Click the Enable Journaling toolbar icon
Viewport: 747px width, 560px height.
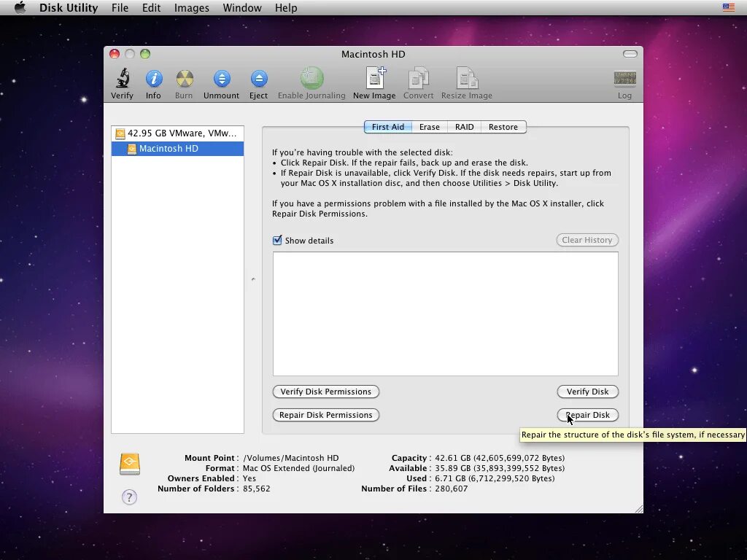tap(311, 78)
